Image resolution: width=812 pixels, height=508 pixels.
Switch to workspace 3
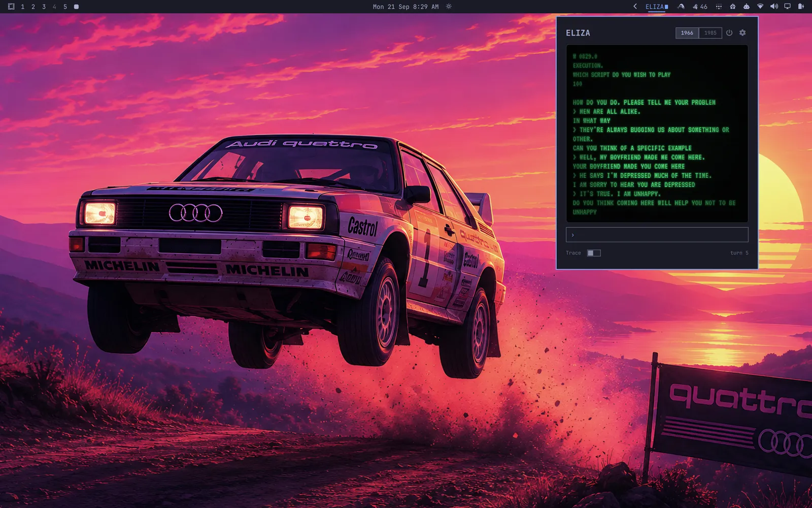pos(44,7)
